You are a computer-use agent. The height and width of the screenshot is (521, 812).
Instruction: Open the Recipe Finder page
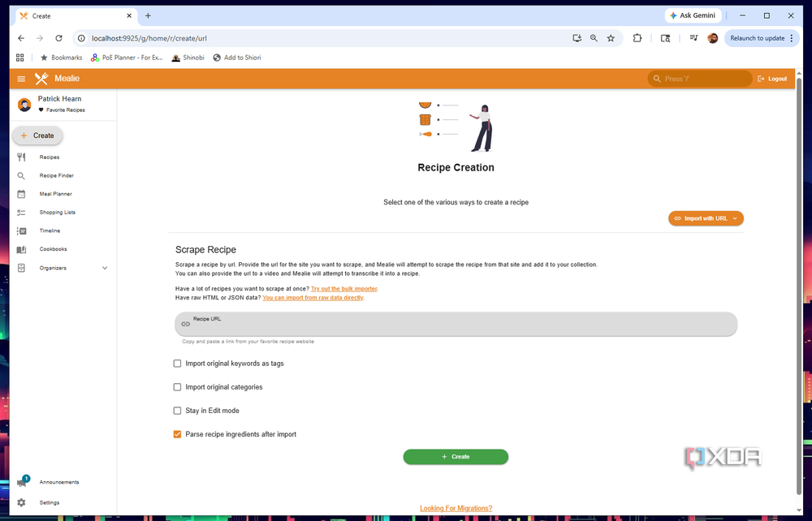(57, 175)
